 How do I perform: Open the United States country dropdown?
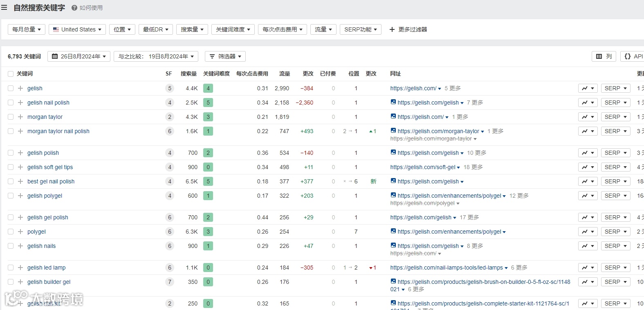77,29
